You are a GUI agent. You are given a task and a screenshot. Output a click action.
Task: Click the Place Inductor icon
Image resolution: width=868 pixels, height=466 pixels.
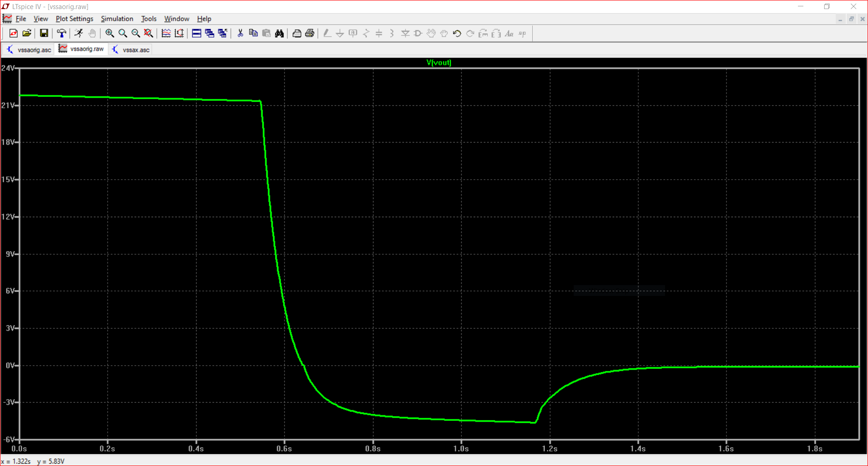[392, 33]
